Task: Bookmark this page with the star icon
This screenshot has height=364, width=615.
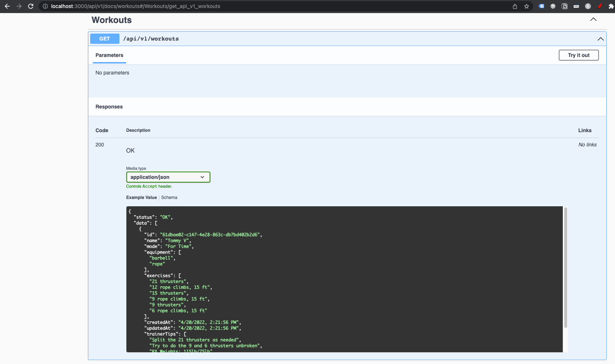Action: coord(527,6)
